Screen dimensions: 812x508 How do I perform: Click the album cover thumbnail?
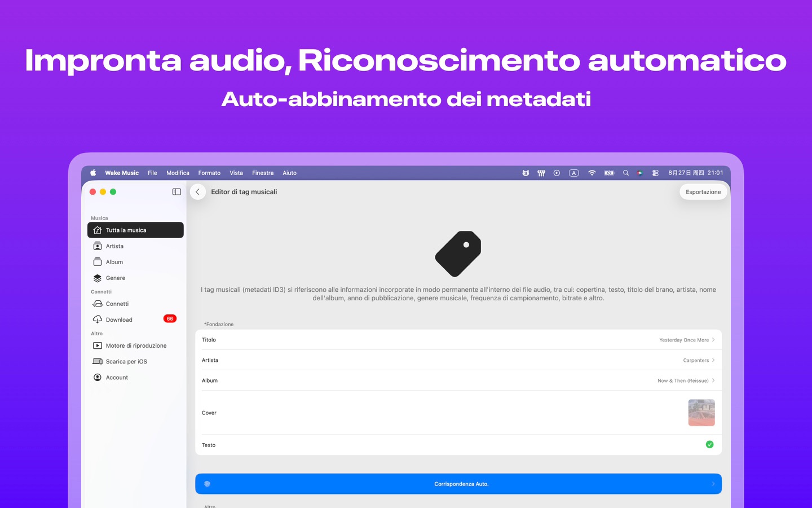[x=701, y=413]
